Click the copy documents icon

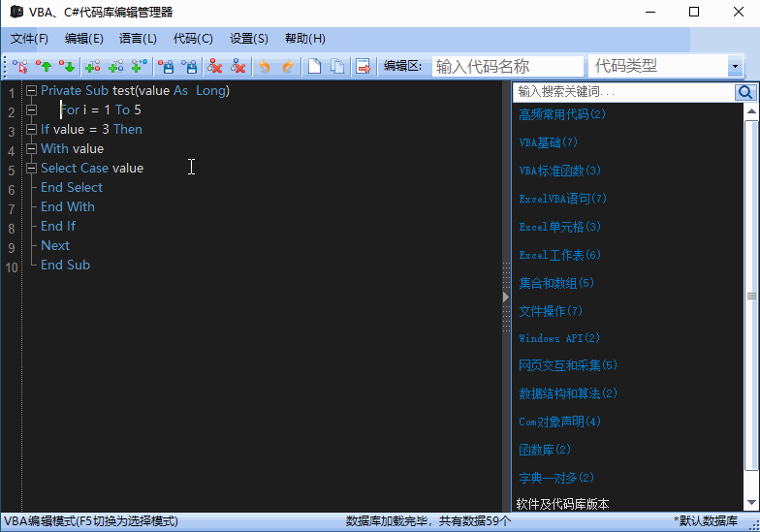coord(337,66)
